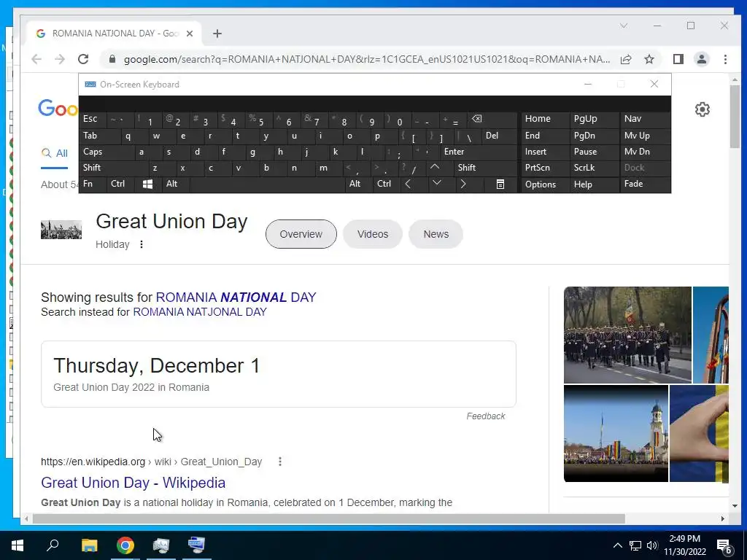Open the Windows Start menu

(18, 545)
